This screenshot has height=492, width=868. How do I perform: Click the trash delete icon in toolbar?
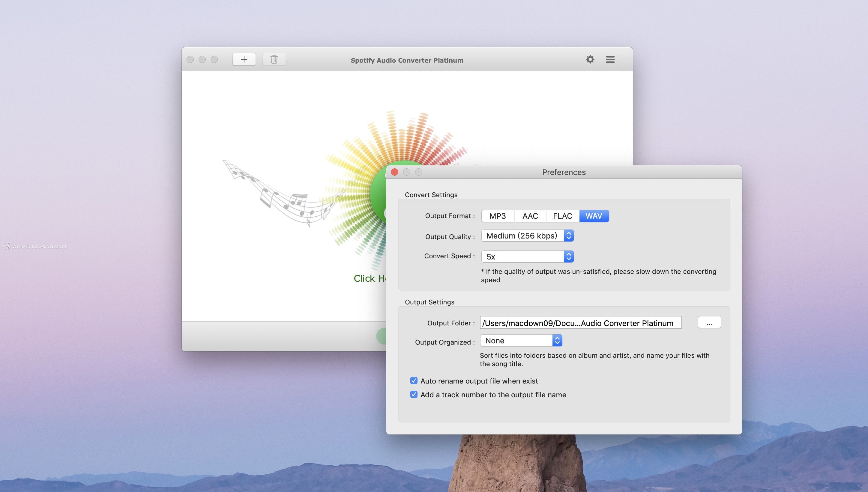(274, 59)
